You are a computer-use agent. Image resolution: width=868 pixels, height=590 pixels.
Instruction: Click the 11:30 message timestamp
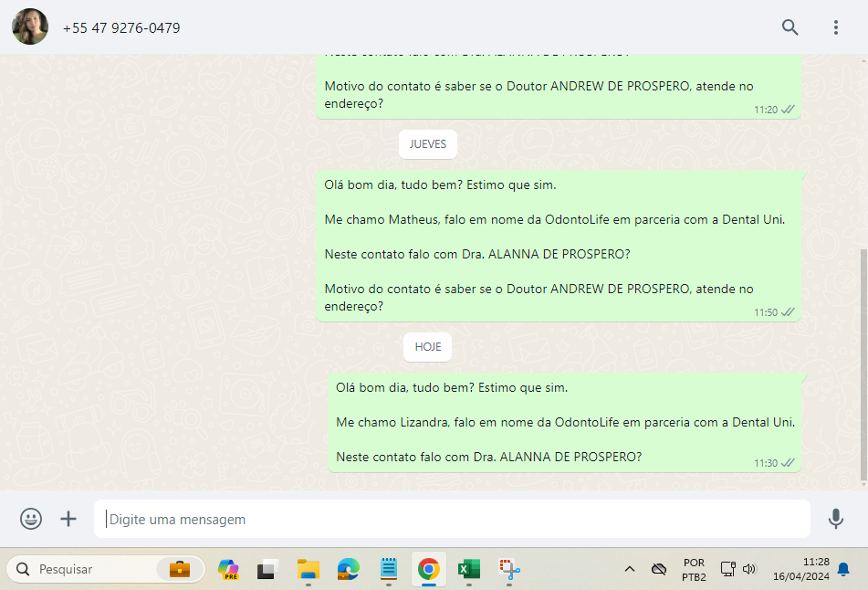click(x=766, y=463)
